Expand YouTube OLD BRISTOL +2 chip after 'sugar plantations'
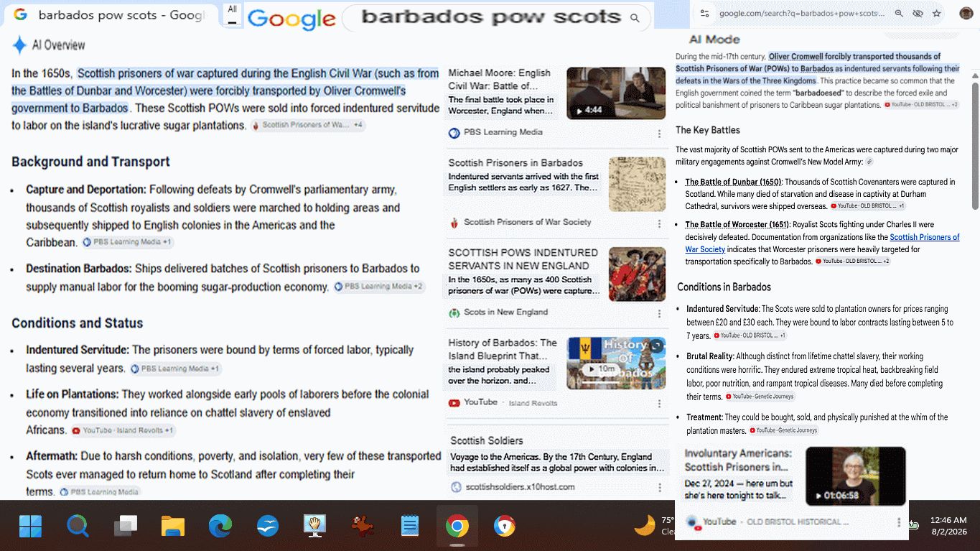Screen dimensions: 980x551 coord(921,105)
